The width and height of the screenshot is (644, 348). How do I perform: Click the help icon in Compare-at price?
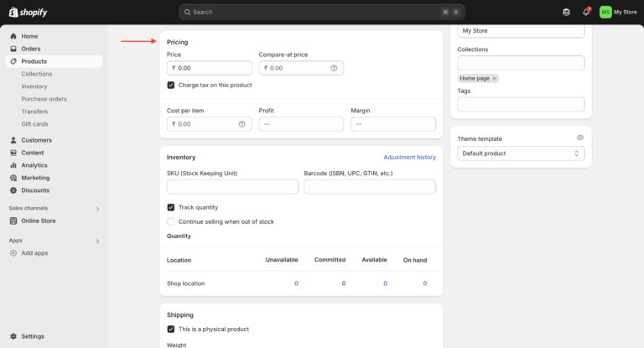tap(334, 68)
